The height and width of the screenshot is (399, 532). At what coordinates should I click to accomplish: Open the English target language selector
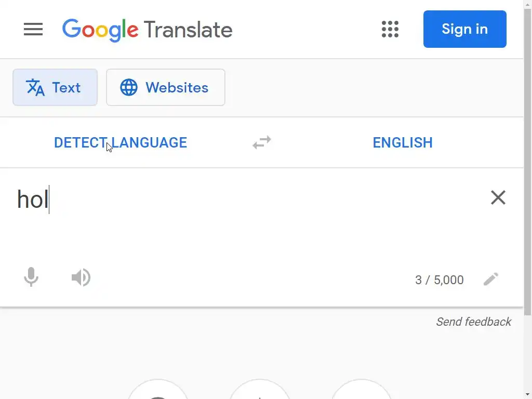403,142
